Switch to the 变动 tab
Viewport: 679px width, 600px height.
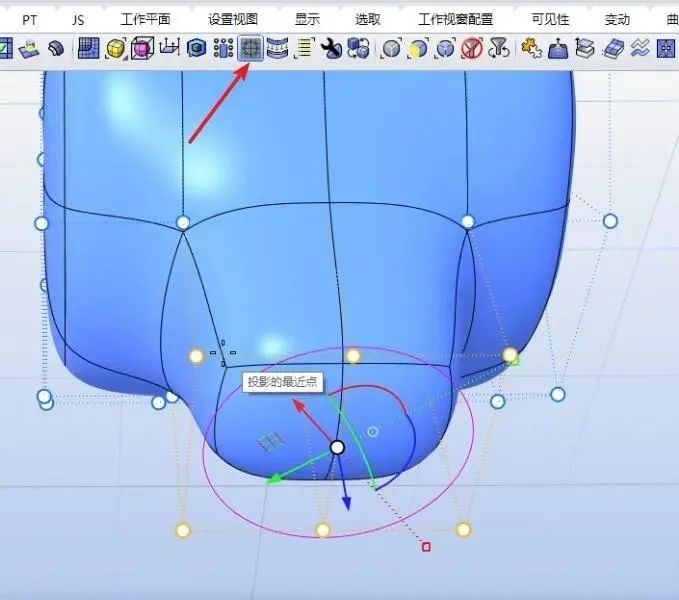(617, 19)
